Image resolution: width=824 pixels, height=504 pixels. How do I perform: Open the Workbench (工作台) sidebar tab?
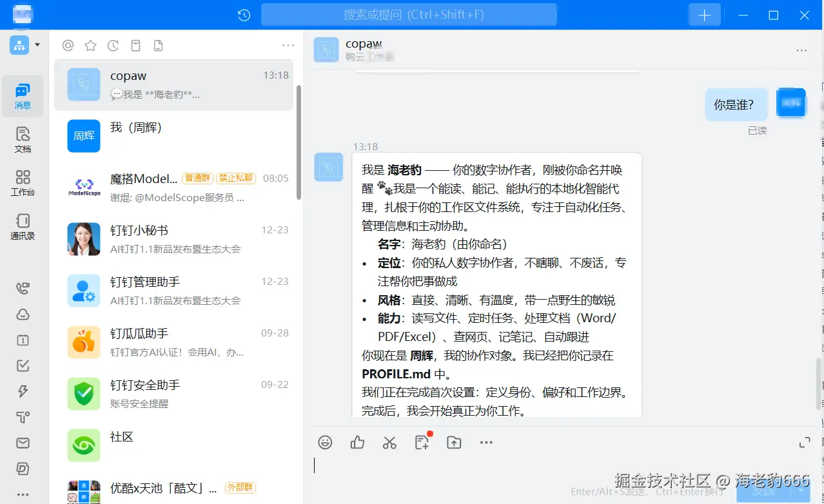pos(23,183)
